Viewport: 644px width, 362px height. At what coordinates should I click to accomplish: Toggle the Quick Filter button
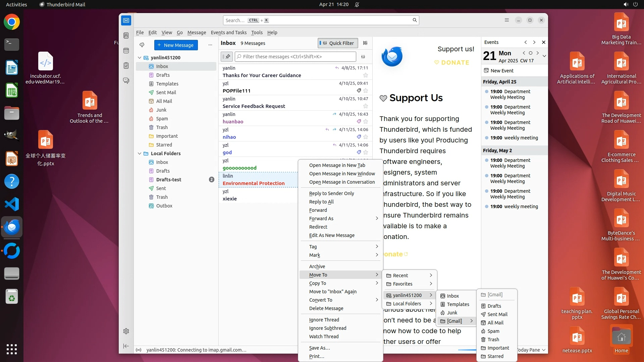pyautogui.click(x=337, y=43)
